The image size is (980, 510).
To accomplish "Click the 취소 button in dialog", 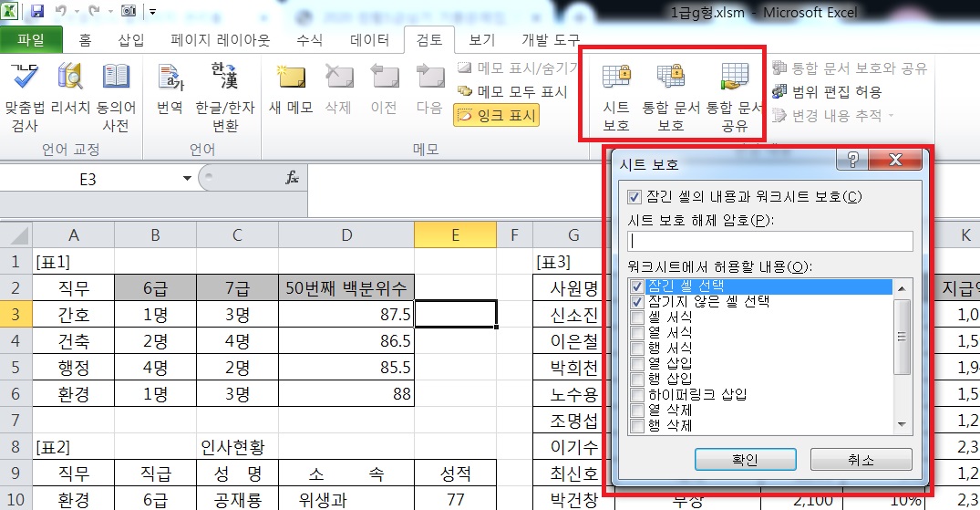I will 861,458.
